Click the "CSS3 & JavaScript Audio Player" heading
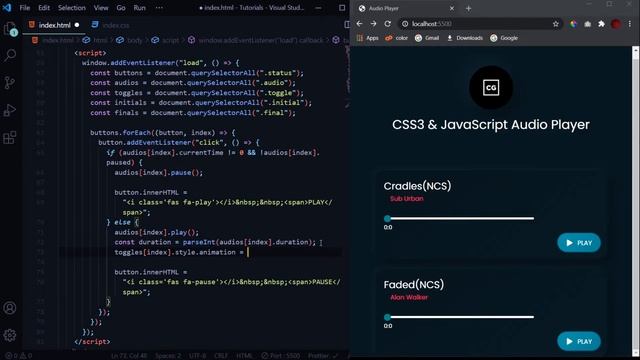The height and width of the screenshot is (360, 640). point(491,125)
